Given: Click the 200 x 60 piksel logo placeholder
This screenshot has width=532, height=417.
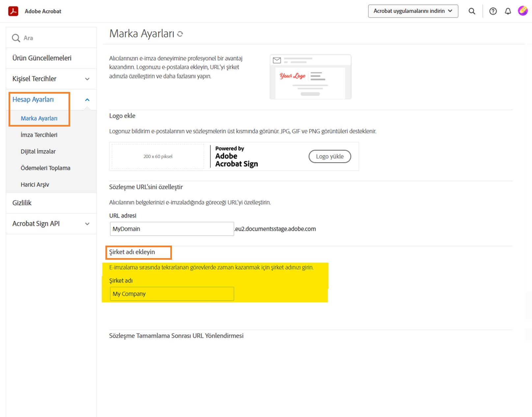Looking at the screenshot, I should (x=158, y=157).
